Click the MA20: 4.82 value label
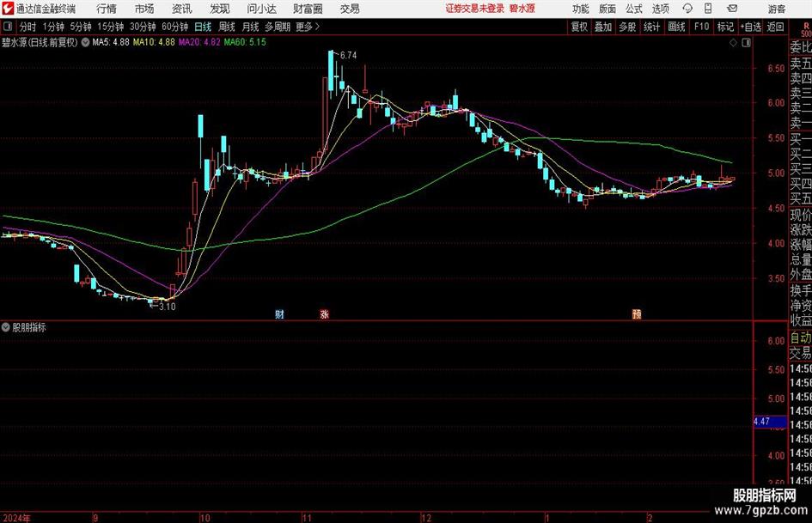The image size is (812, 523). [x=199, y=42]
